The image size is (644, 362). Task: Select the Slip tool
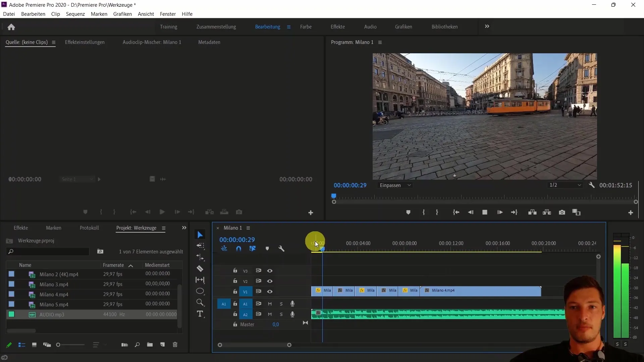200,280
